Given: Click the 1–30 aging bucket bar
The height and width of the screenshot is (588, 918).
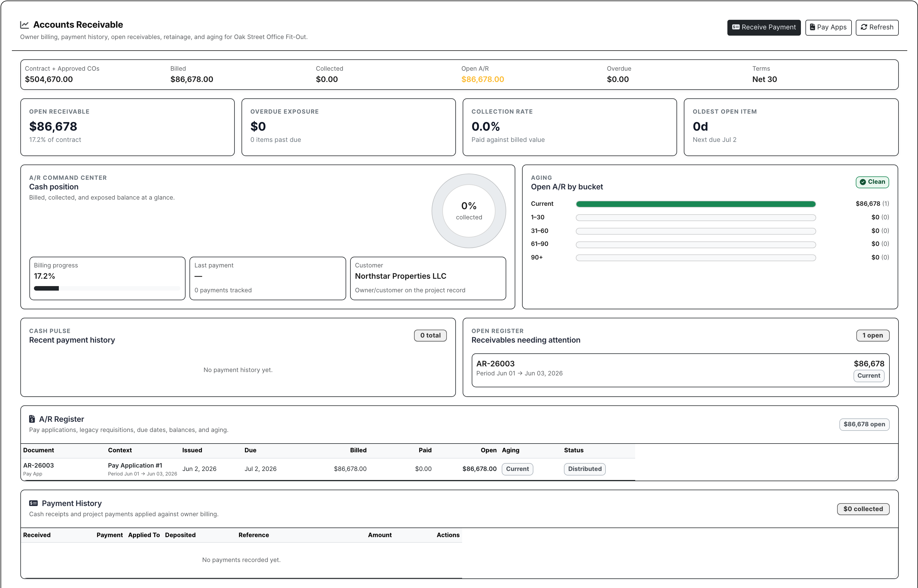Looking at the screenshot, I should (x=696, y=218).
